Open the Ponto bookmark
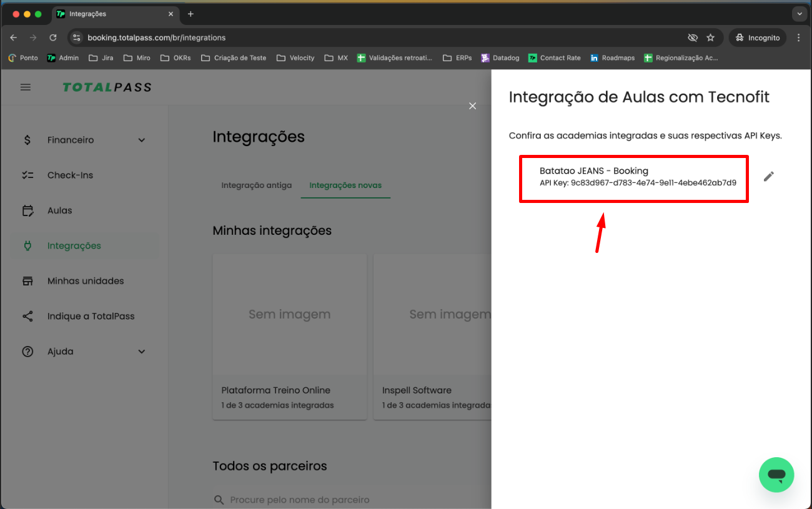This screenshot has width=812, height=509. pyautogui.click(x=23, y=57)
